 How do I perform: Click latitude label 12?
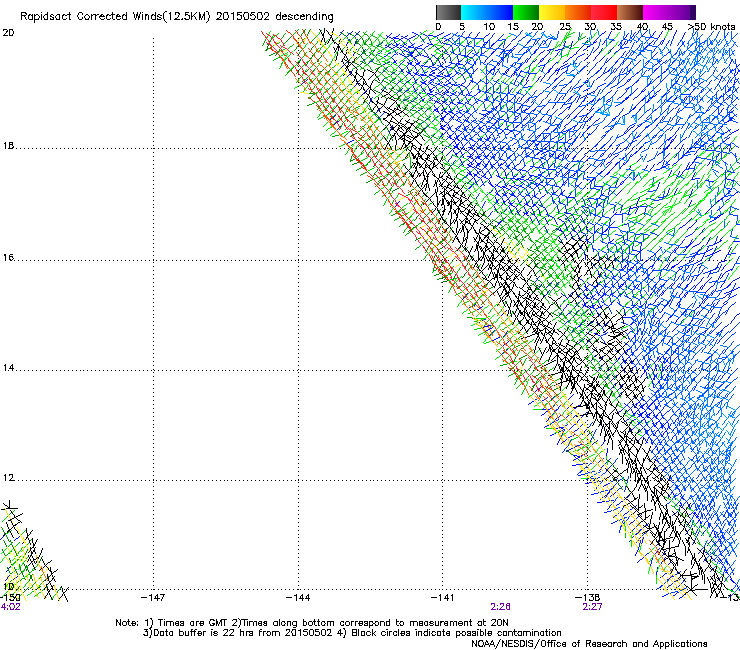(x=8, y=478)
